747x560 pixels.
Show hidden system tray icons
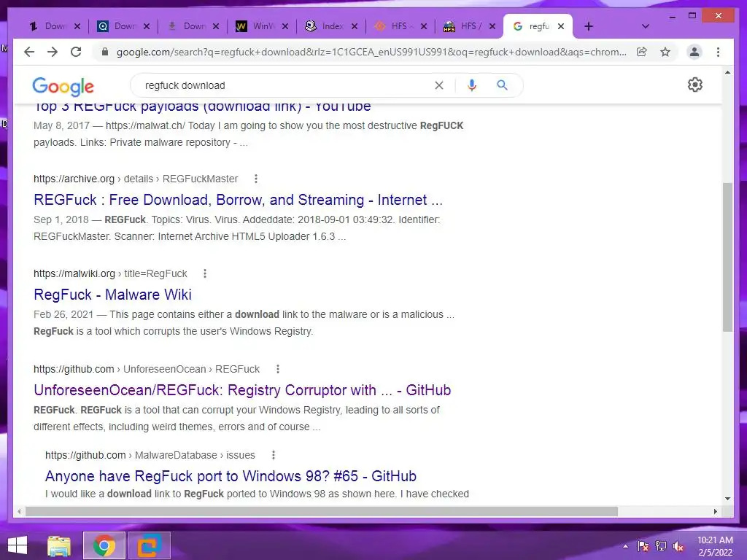click(x=625, y=546)
